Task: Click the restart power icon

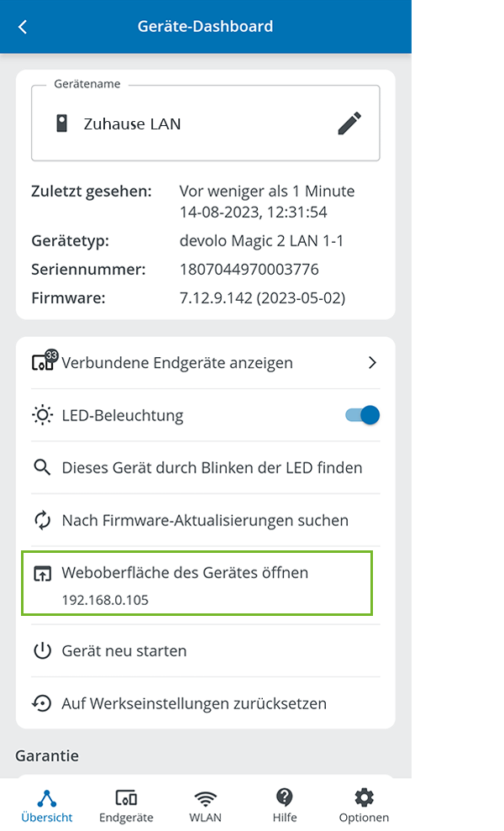Action: [42, 650]
